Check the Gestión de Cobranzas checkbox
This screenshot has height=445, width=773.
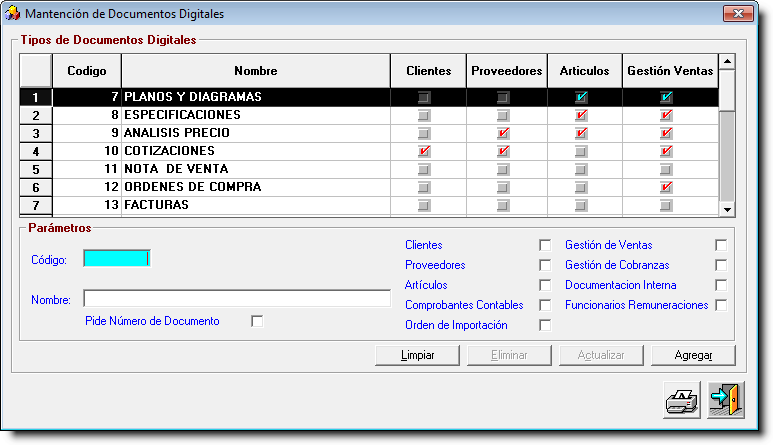point(721,265)
